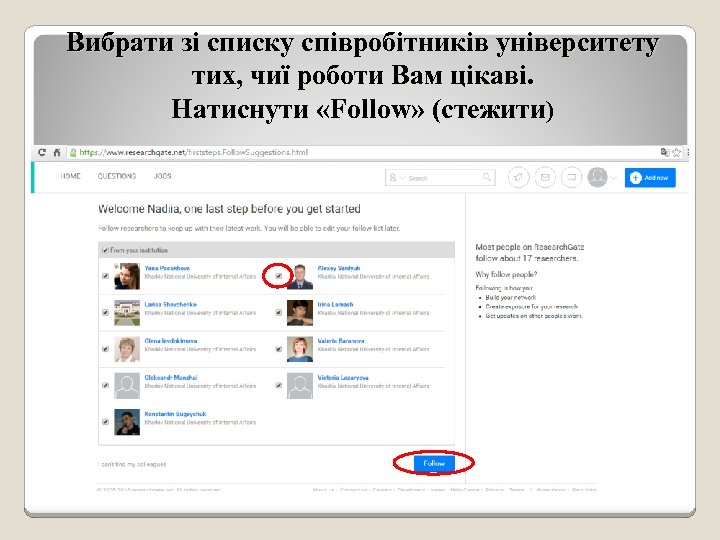
Task: Click Oleksandr Menzhai's placeholder avatar
Action: (x=127, y=385)
